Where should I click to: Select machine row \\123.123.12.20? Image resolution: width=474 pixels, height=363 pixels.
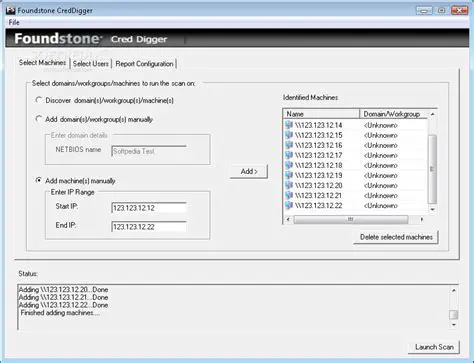coord(356,185)
